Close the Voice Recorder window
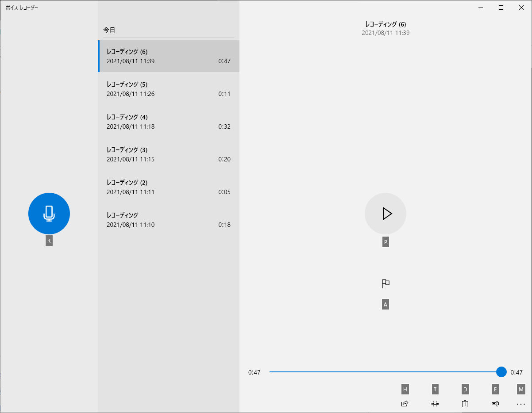 click(x=521, y=8)
